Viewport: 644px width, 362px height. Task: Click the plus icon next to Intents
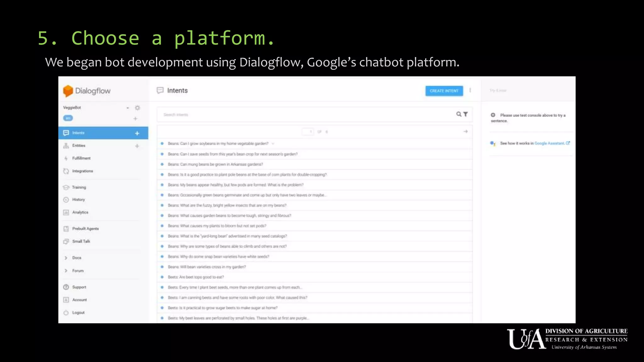[x=137, y=133]
